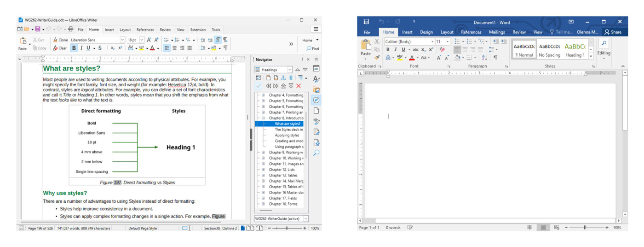Collapse Chapter 8, Introduction in Navigator
The height and width of the screenshot is (247, 644).
coord(264,118)
